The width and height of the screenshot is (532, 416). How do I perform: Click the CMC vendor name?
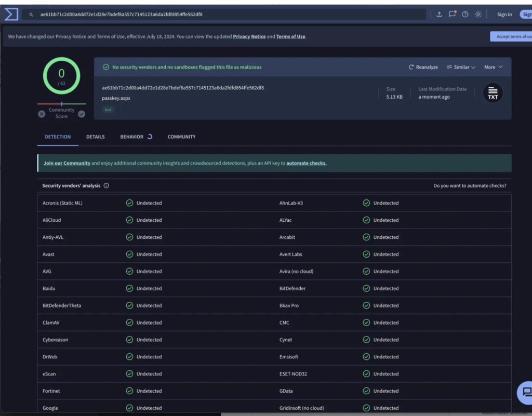click(284, 323)
